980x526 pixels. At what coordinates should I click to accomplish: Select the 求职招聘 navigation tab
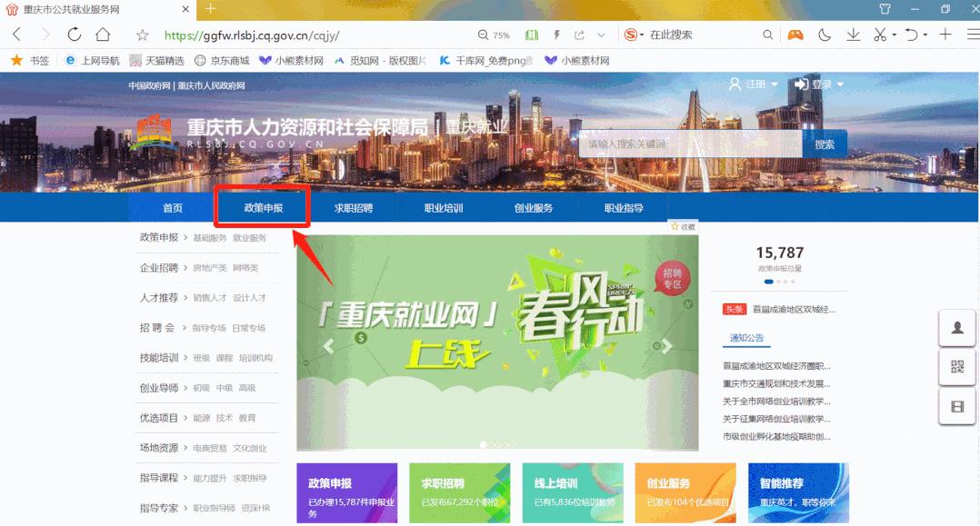point(353,208)
